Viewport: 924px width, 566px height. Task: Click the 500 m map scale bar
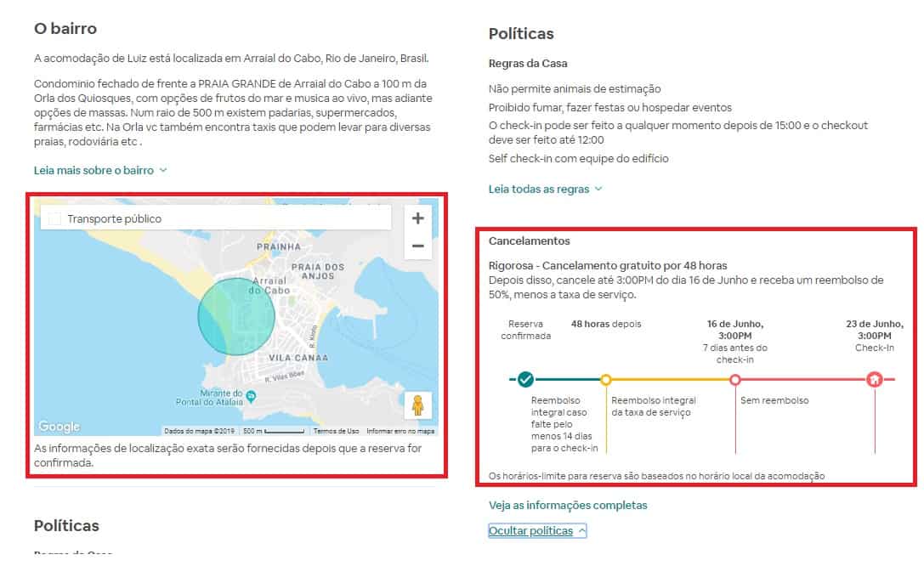tap(274, 431)
